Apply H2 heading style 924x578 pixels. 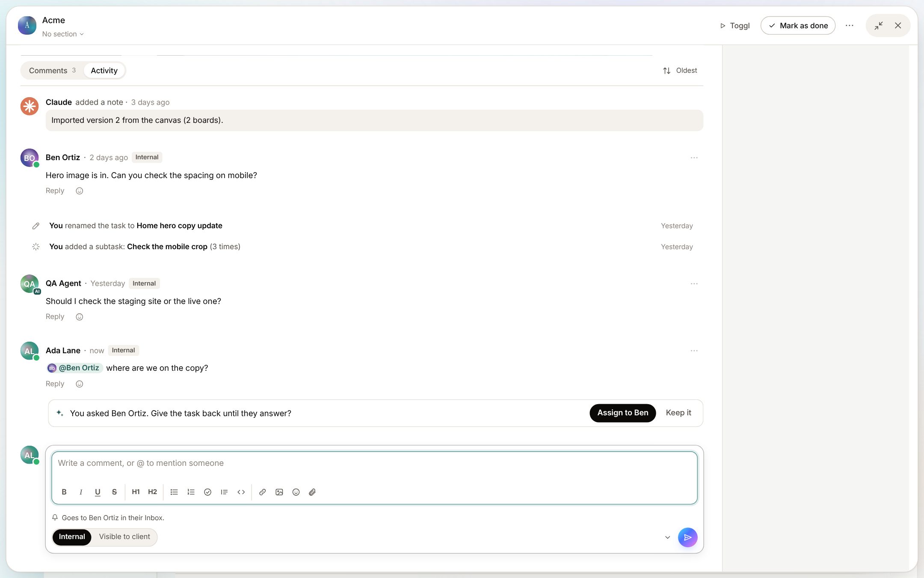[x=152, y=492]
